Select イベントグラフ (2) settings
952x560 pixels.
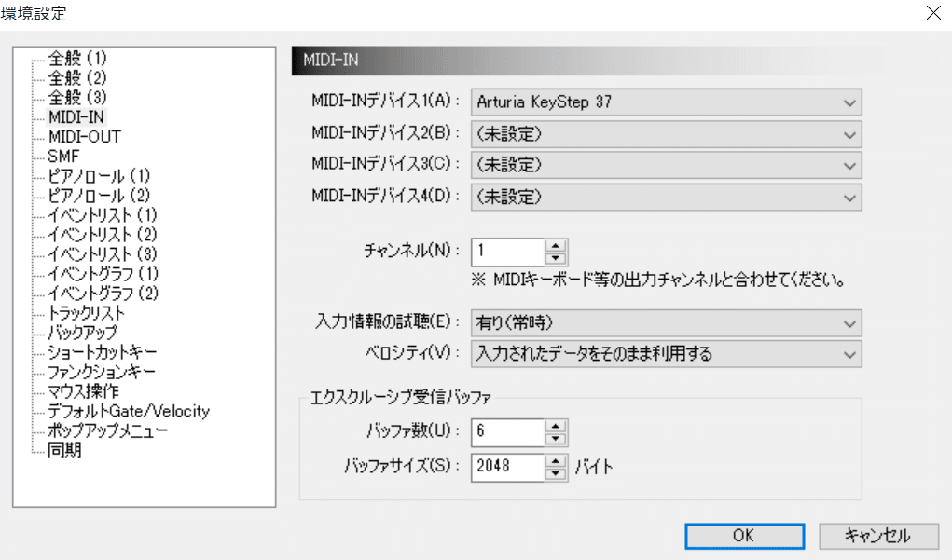point(103,293)
